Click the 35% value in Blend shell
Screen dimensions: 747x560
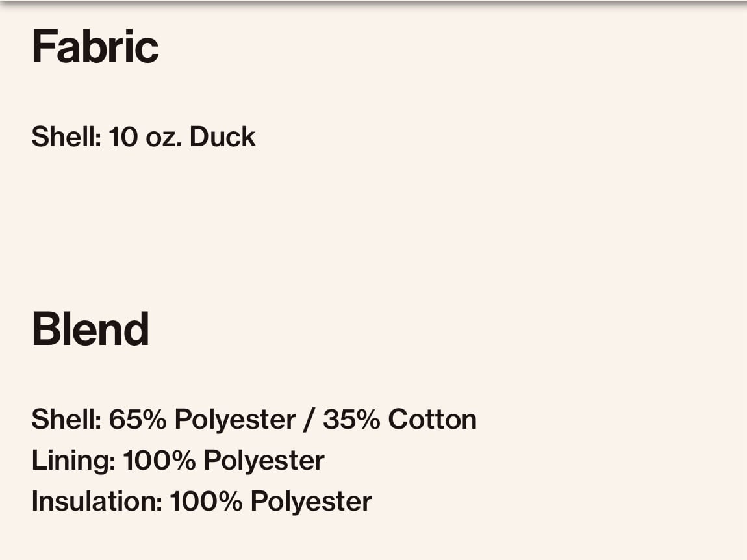[x=351, y=420]
